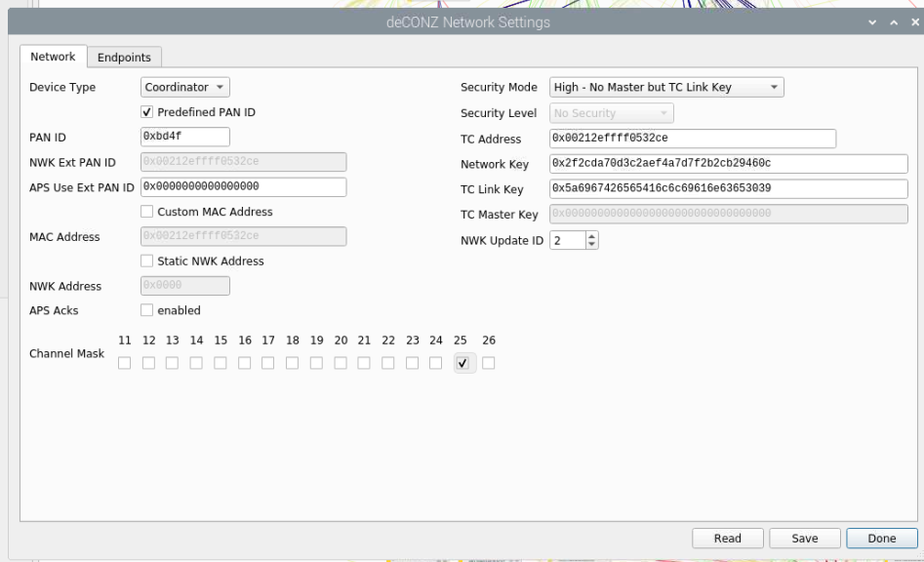Check channel 24 in Channel Mask
Screen dimensions: 924x562
click(x=436, y=364)
